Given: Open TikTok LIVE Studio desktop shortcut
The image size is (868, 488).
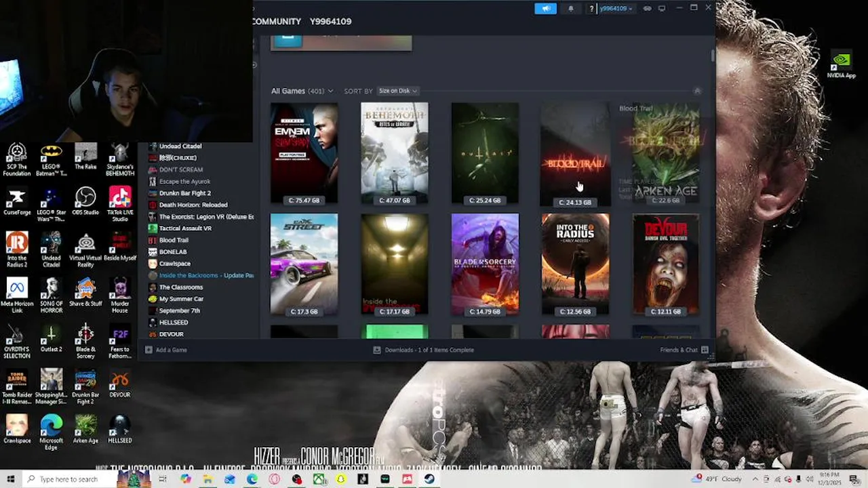Looking at the screenshot, I should point(120,205).
